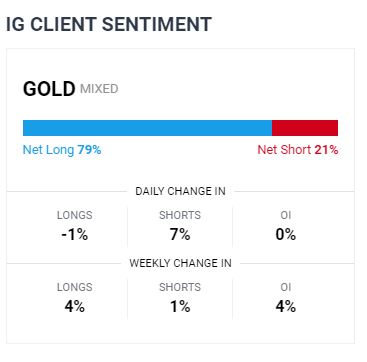Click the weekly SHORTS column label
The height and width of the screenshot is (362, 367).
pos(180,287)
